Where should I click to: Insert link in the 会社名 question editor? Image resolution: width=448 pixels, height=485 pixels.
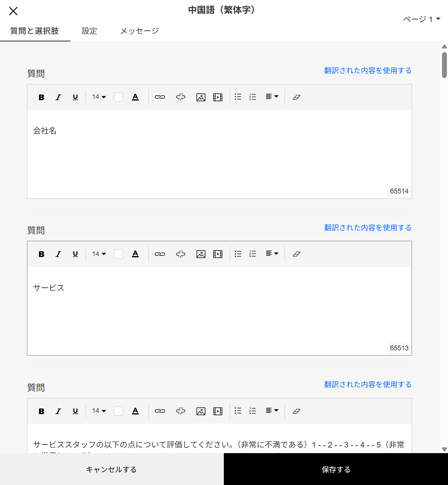point(160,97)
